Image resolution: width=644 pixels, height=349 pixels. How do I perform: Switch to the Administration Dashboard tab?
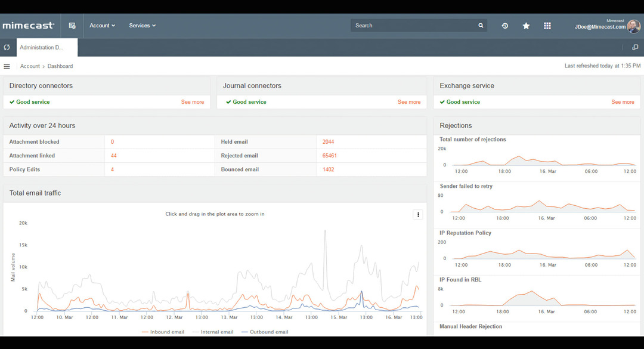coord(47,47)
